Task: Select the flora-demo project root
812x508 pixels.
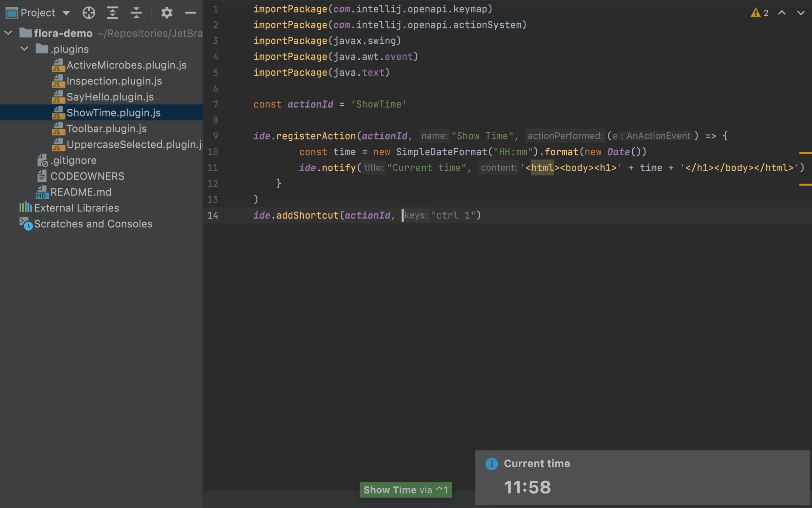Action: [63, 33]
